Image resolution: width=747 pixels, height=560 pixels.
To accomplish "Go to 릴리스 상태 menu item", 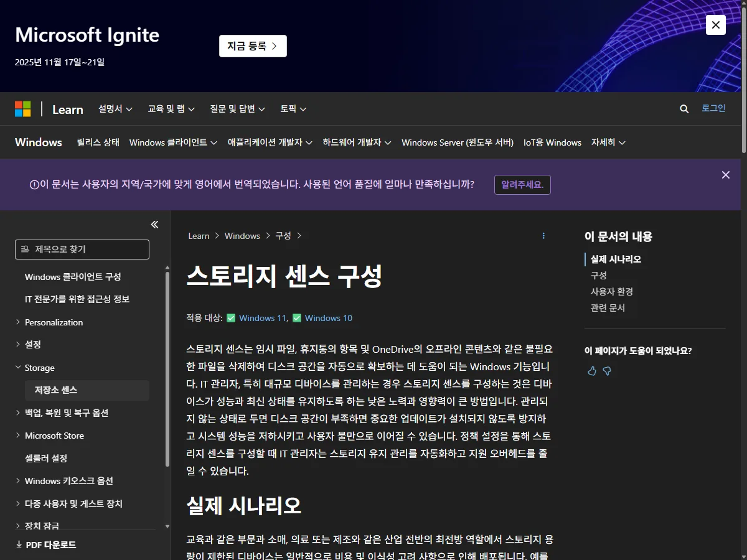I will coord(98,142).
